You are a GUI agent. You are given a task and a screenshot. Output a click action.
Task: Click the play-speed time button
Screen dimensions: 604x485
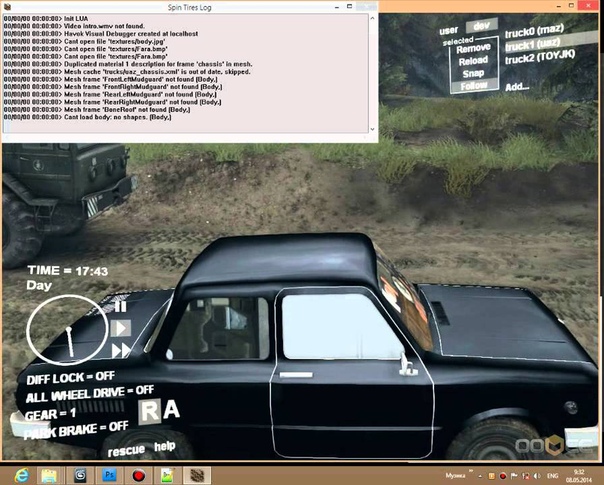(x=121, y=329)
